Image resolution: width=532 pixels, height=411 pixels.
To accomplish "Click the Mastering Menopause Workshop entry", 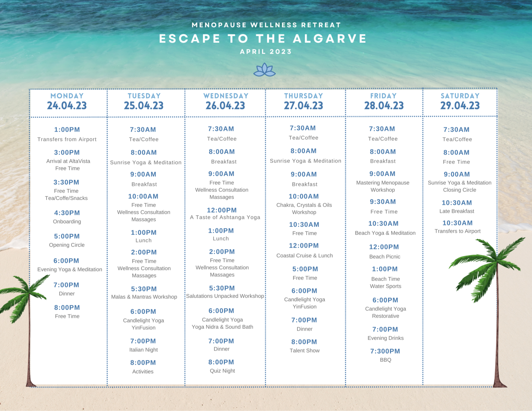I will pyautogui.click(x=383, y=186).
